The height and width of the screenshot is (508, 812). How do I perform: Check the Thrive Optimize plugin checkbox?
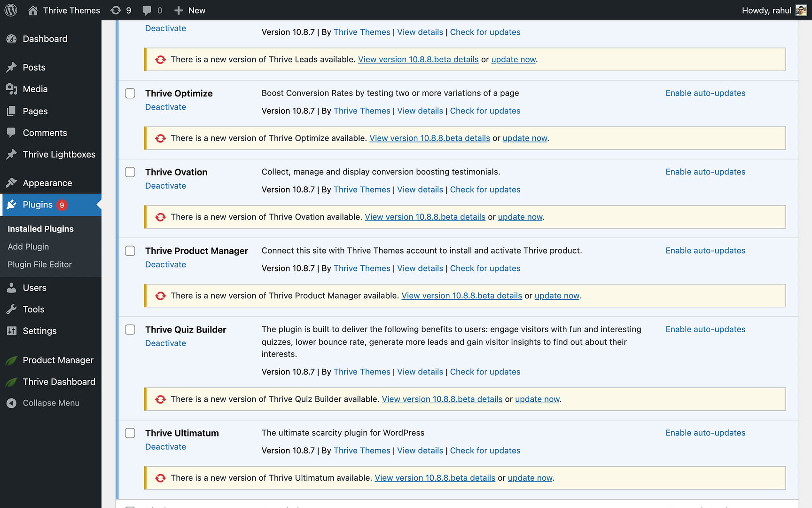130,93
